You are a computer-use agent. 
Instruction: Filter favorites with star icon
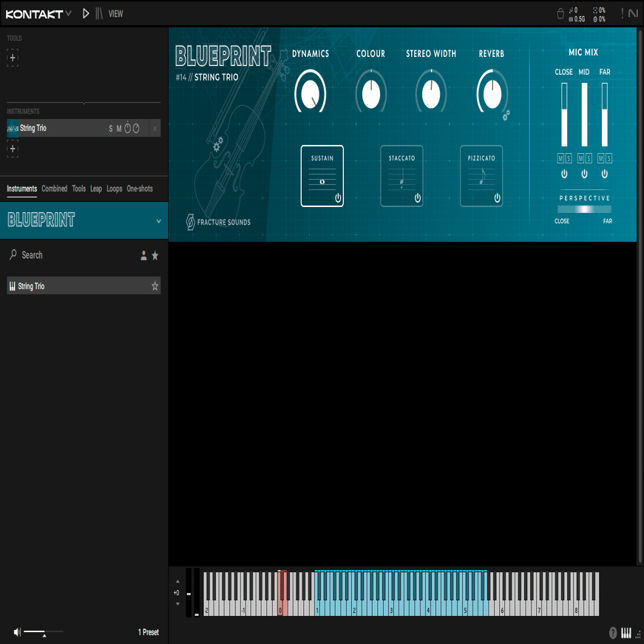pos(155,256)
